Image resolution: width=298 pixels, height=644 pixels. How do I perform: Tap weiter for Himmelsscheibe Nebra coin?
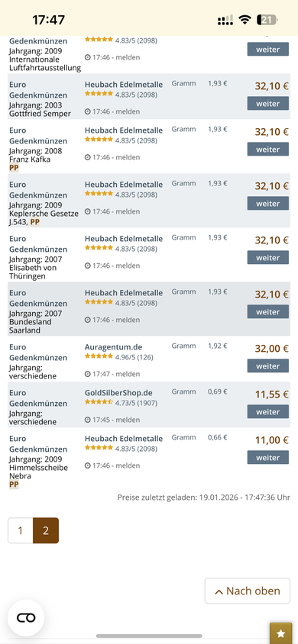(x=268, y=458)
